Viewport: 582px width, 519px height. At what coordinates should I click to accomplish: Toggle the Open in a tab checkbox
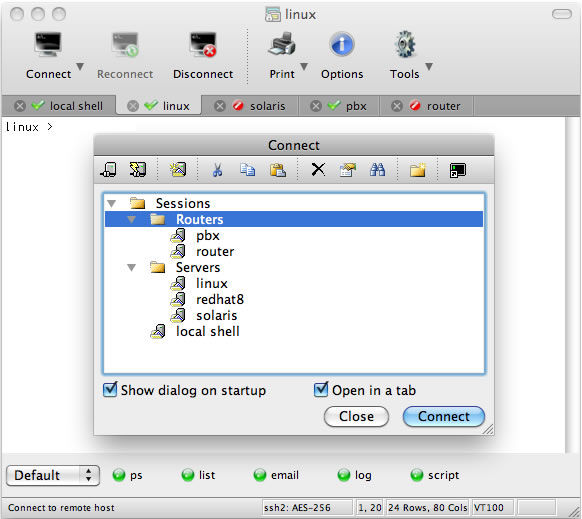click(x=321, y=389)
